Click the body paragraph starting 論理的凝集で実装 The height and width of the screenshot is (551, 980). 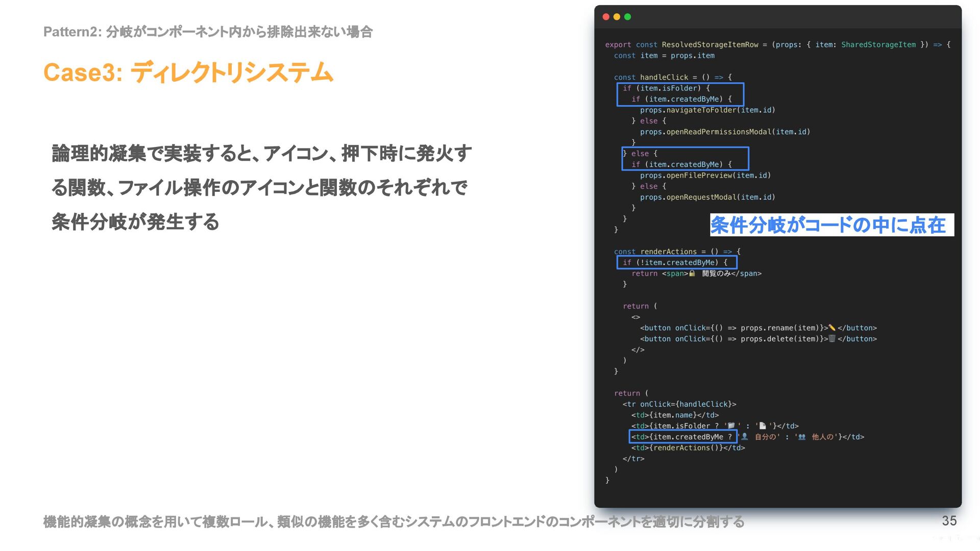pyautogui.click(x=261, y=187)
